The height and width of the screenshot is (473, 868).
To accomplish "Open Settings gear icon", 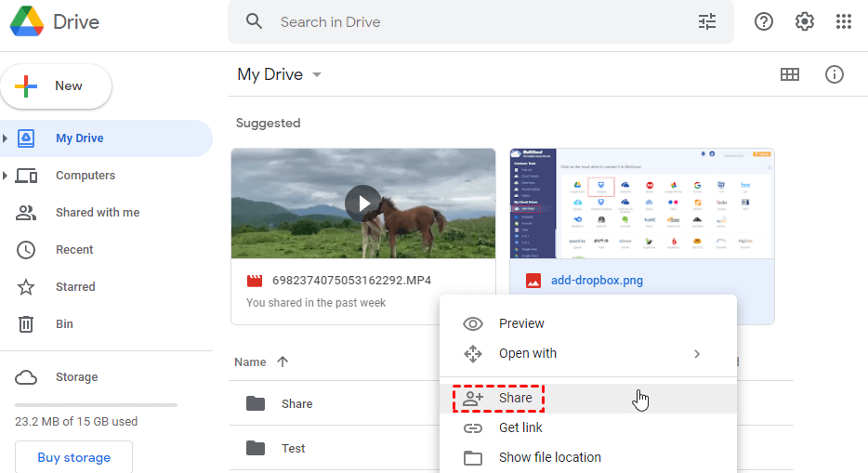I will coord(805,22).
